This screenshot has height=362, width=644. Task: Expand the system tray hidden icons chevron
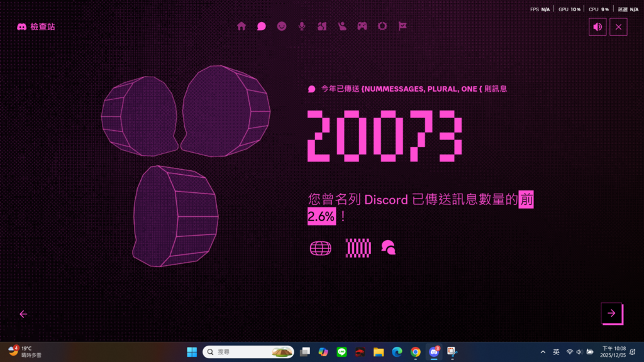coord(543,352)
